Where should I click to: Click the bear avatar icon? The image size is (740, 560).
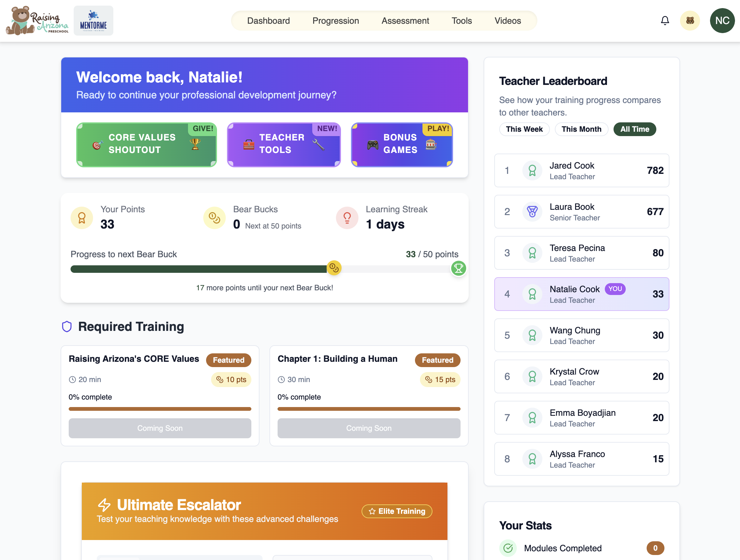[x=689, y=21]
